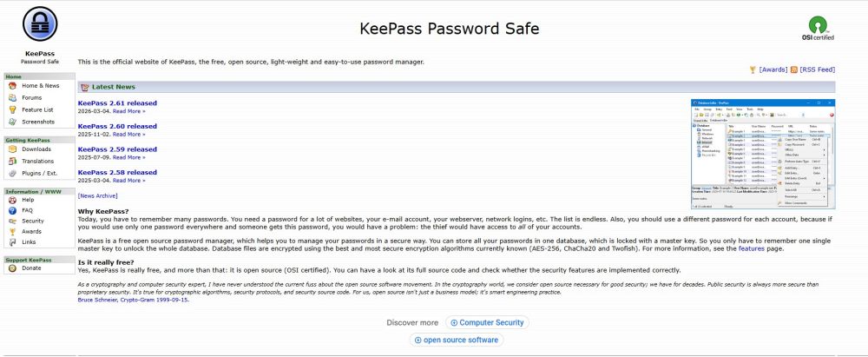Click the Plugins / Ext. sidebar icon
Image resolution: width=868 pixels, height=357 pixels.
[x=12, y=173]
